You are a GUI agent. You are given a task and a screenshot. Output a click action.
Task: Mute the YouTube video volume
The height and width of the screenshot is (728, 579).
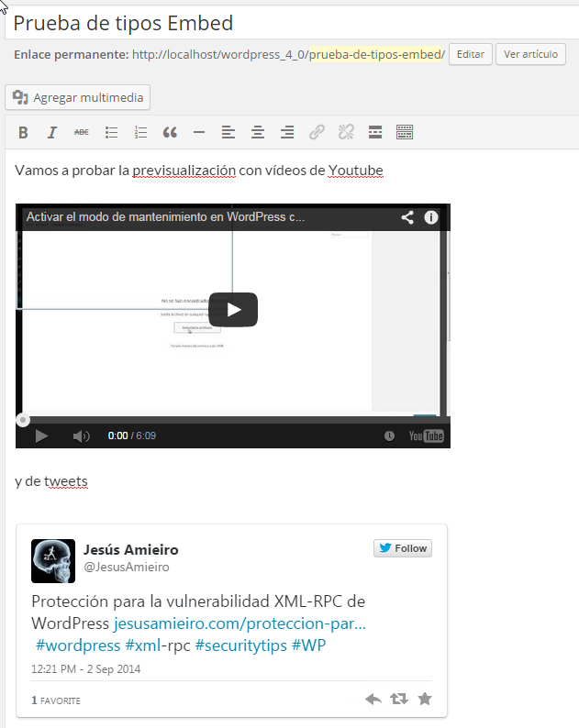pos(82,436)
